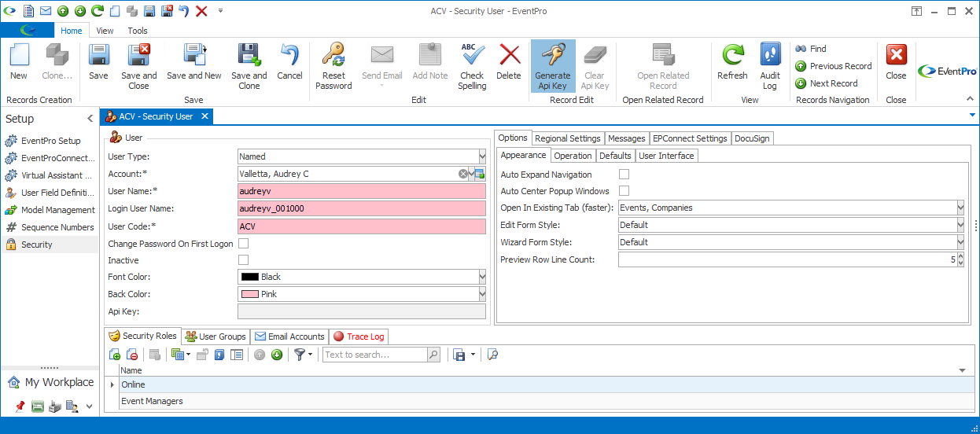Click the green refresh arrow in title bar
Image resolution: width=980 pixels, height=434 pixels.
[x=98, y=11]
